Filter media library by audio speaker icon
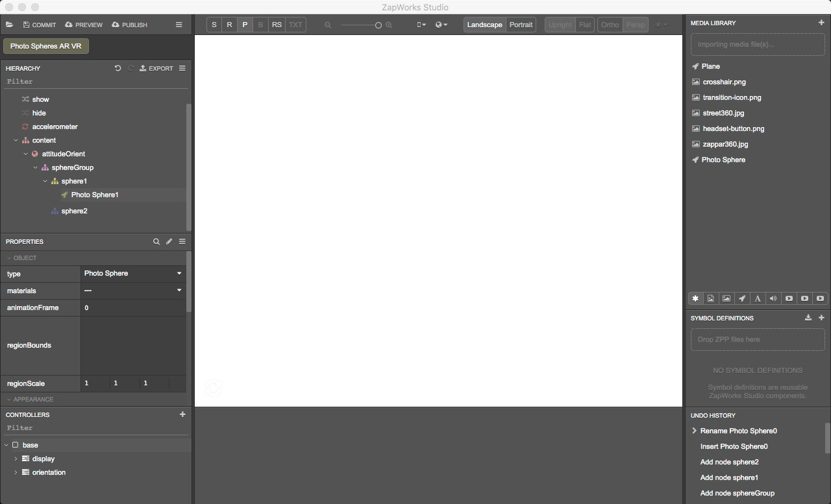The width and height of the screenshot is (831, 504). click(773, 298)
